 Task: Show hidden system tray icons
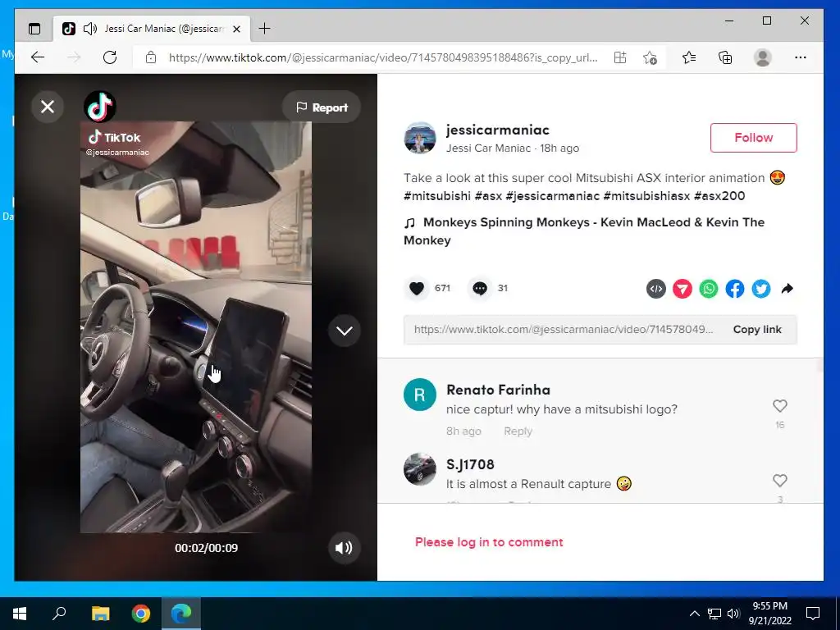[x=694, y=614]
